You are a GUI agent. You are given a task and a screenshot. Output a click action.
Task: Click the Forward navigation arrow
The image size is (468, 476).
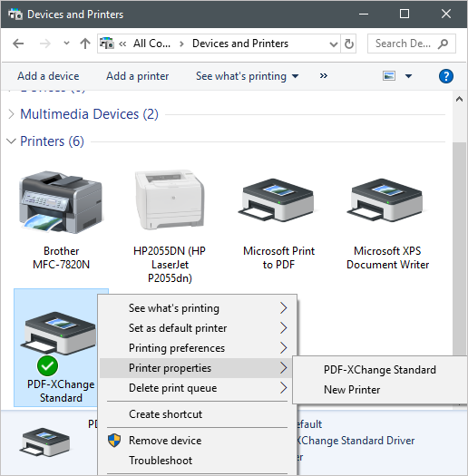coord(45,44)
